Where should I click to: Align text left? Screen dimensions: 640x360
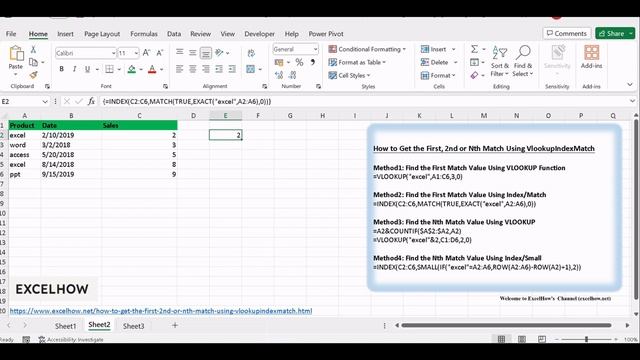tap(180, 69)
